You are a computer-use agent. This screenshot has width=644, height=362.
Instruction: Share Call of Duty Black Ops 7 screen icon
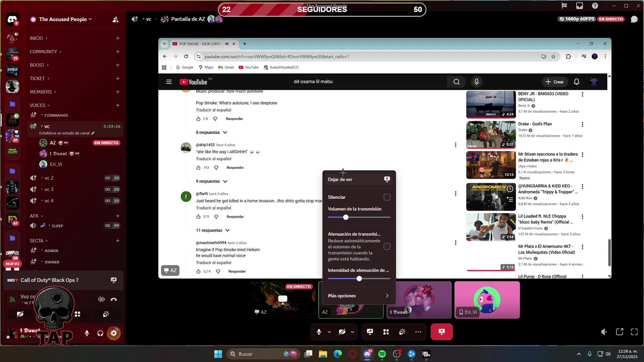pyautogui.click(x=114, y=280)
